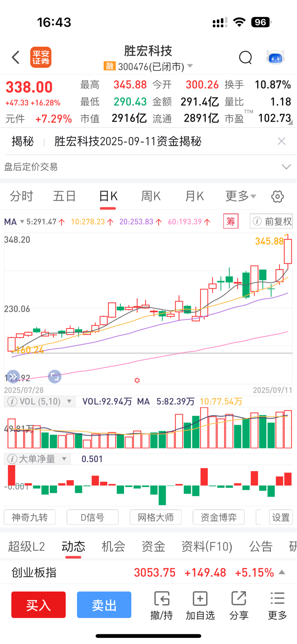Viewport: 297px width, 644px height.
Task: Tap the red 买入 button
Action: tap(39, 605)
